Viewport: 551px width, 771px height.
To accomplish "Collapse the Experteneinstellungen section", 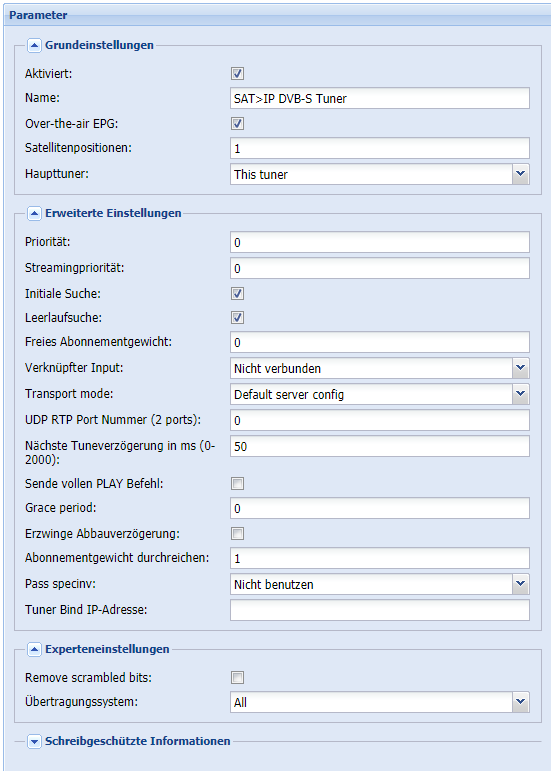I will (34, 650).
